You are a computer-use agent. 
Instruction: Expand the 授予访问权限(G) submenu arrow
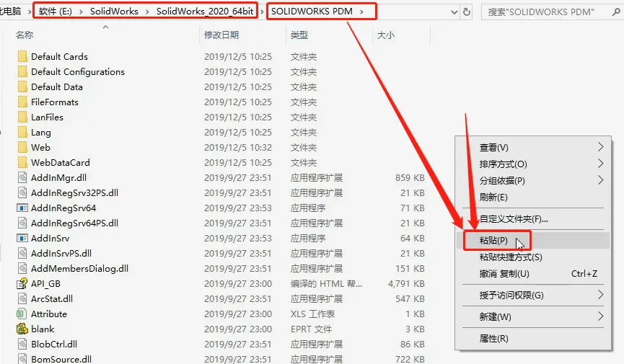pyautogui.click(x=600, y=295)
